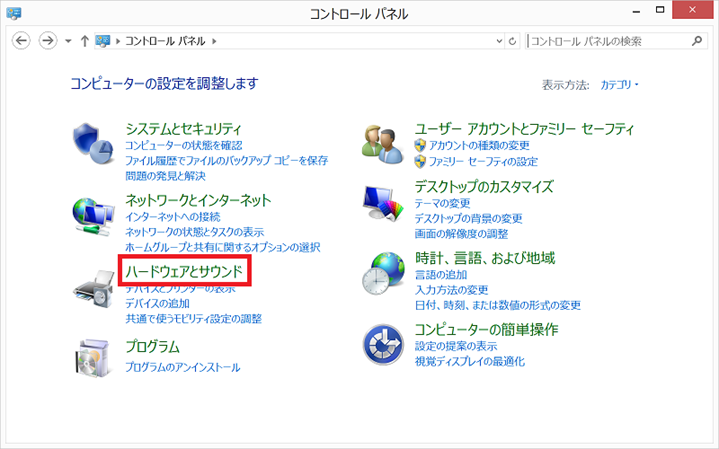Screen dimensions: 719x449
Task: Open ハードウェアとサウンド category
Action: [x=184, y=272]
